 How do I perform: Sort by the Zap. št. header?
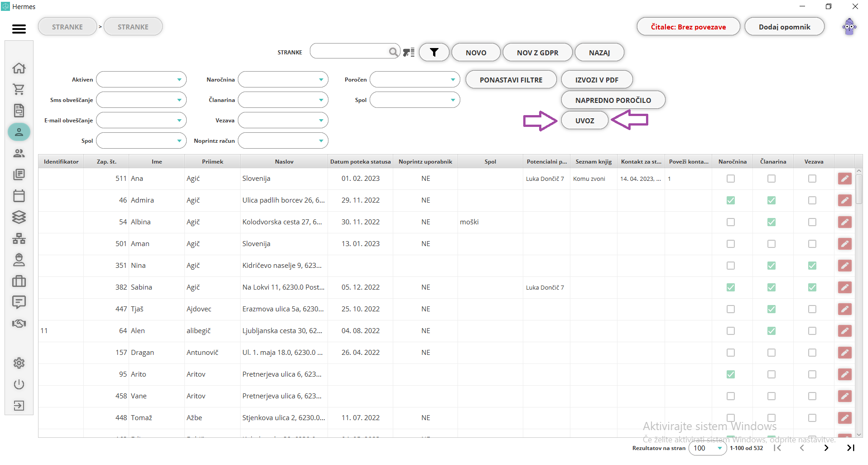pos(106,161)
